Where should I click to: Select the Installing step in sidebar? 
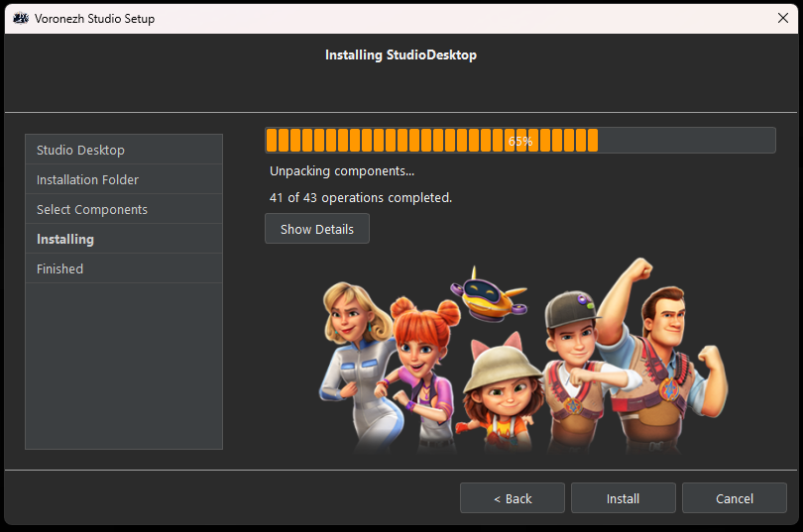[123, 239]
